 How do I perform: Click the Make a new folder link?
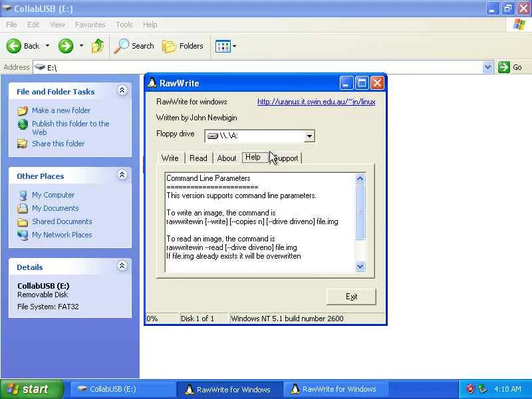[x=61, y=110]
